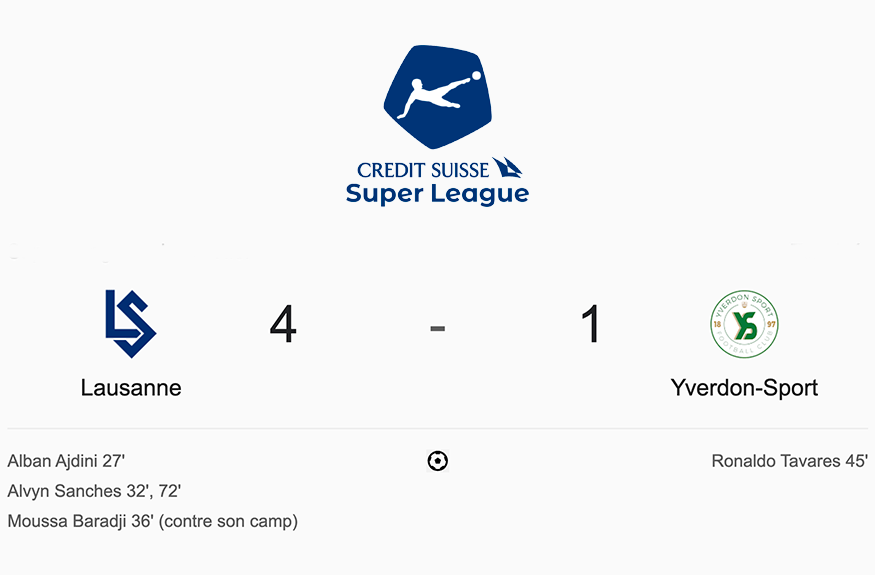The height and width of the screenshot is (575, 875).
Task: Click the CREDIT SUISSE text
Action: point(423,170)
